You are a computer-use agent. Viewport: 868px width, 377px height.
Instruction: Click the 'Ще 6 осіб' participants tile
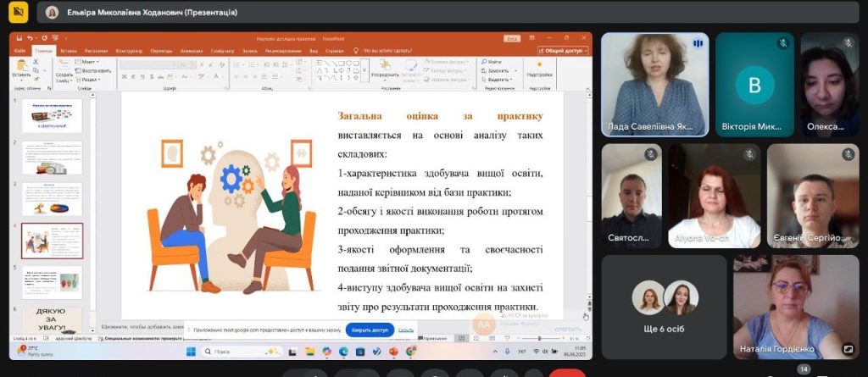pos(665,308)
